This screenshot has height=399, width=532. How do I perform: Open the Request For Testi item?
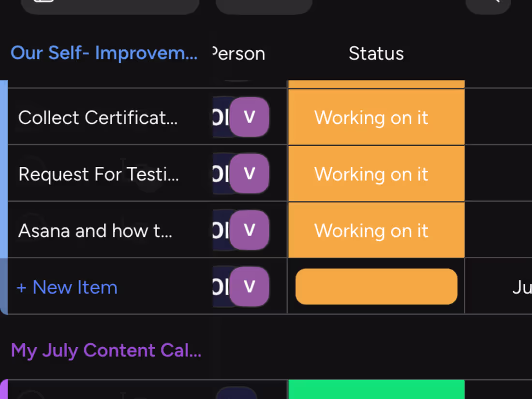pyautogui.click(x=99, y=174)
